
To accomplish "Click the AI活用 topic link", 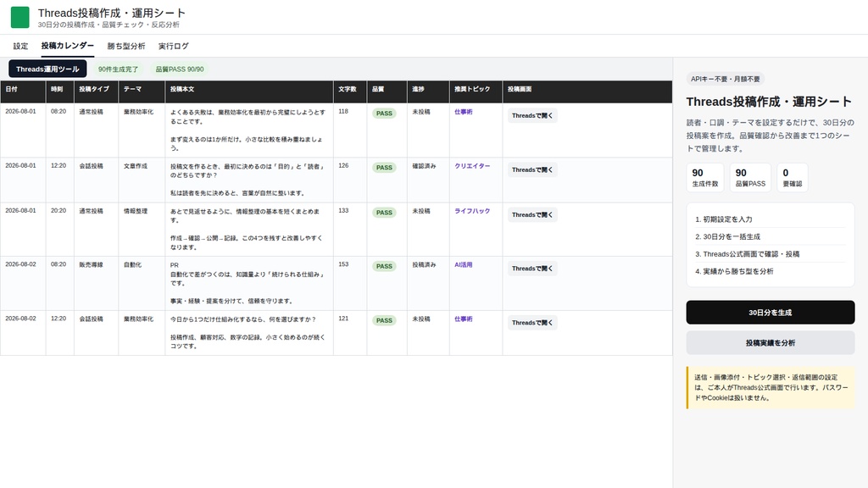I will 464,264.
